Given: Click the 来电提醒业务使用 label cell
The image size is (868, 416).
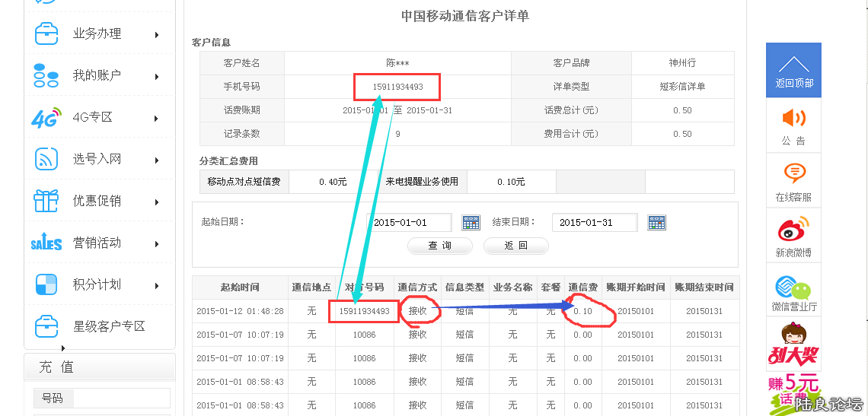Looking at the screenshot, I should (423, 182).
